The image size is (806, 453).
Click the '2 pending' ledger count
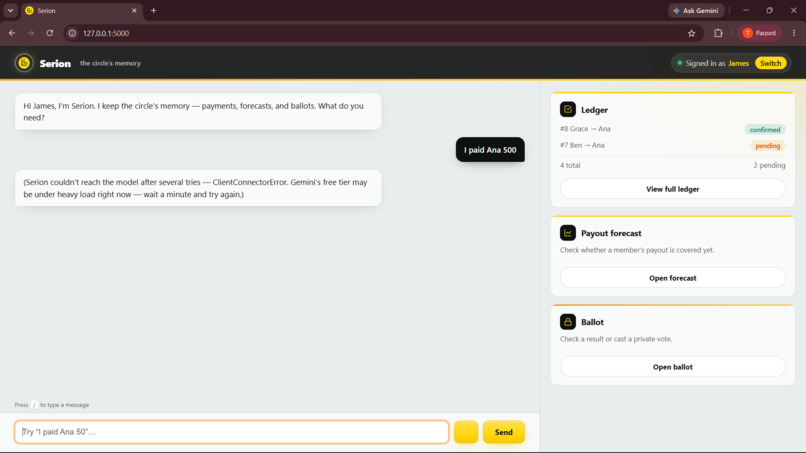tap(769, 165)
